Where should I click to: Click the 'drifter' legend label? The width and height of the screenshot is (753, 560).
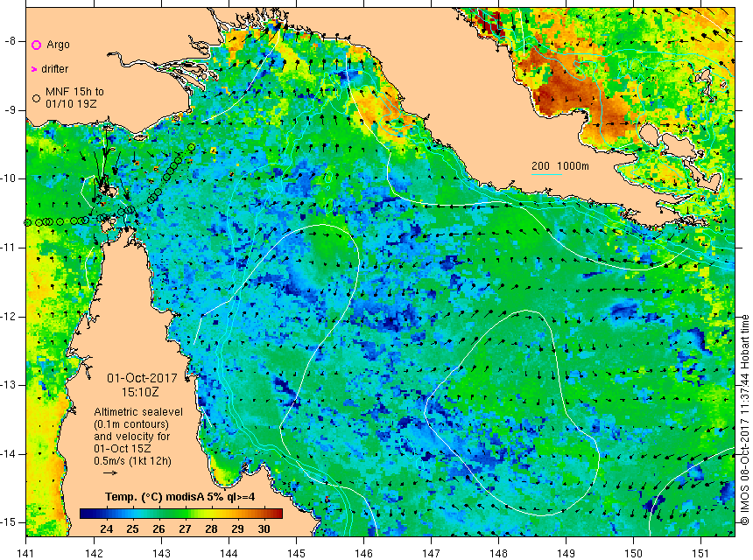tap(55, 69)
